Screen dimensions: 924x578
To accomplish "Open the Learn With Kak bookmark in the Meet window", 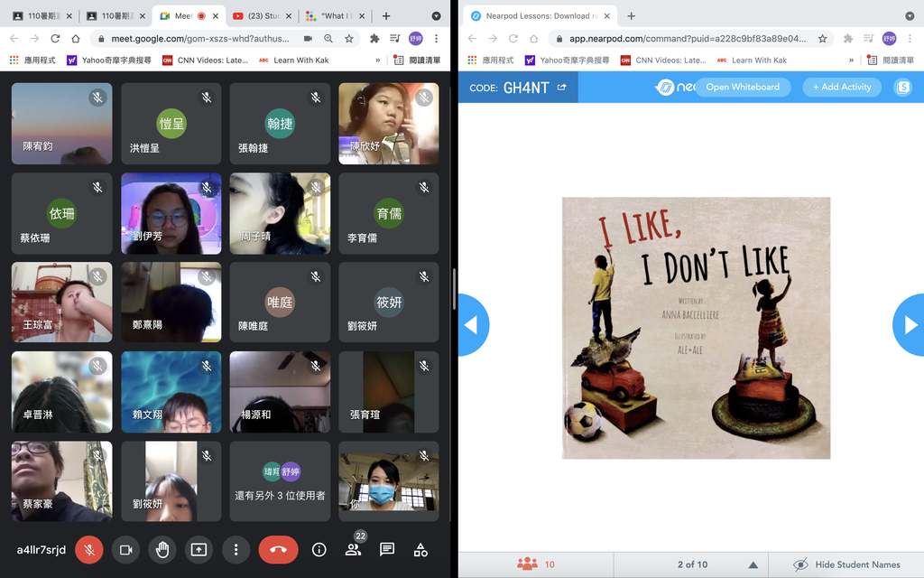I will coord(294,61).
